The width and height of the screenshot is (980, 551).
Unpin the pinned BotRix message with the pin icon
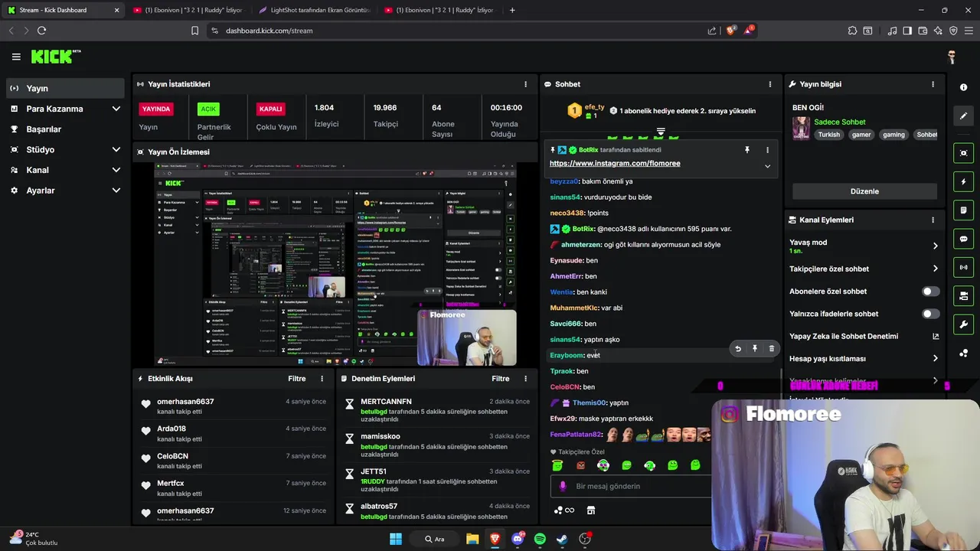[747, 150]
